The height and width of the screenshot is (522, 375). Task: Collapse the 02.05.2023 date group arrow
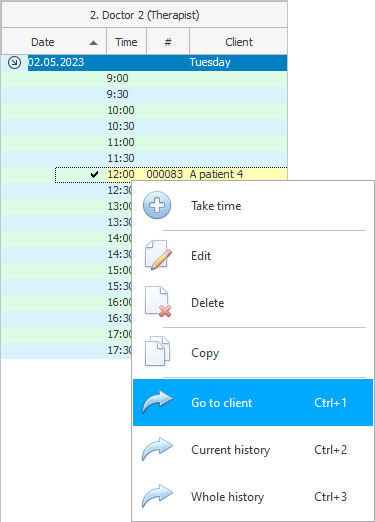[14, 62]
